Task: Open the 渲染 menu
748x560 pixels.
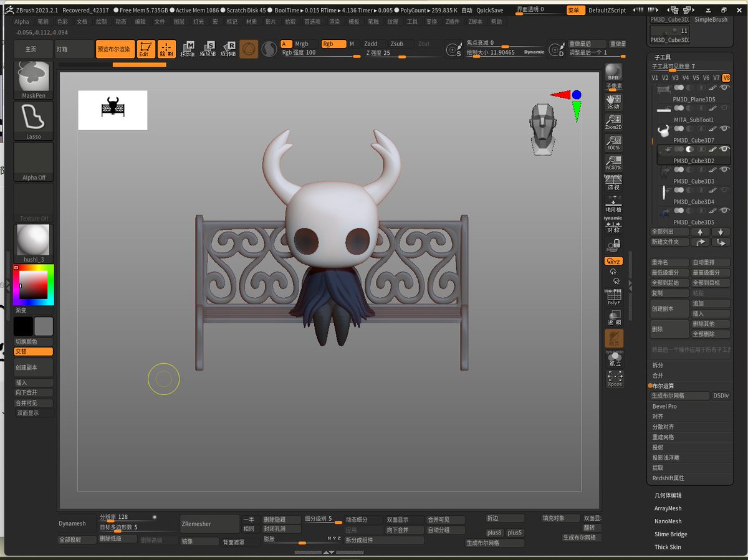Action: pos(335,21)
